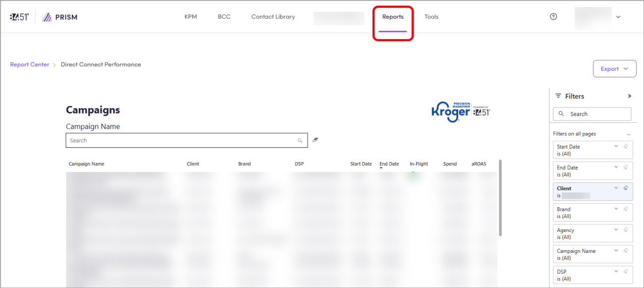Clear campaign name search with eraser icon
This screenshot has height=288, width=644.
coord(315,140)
